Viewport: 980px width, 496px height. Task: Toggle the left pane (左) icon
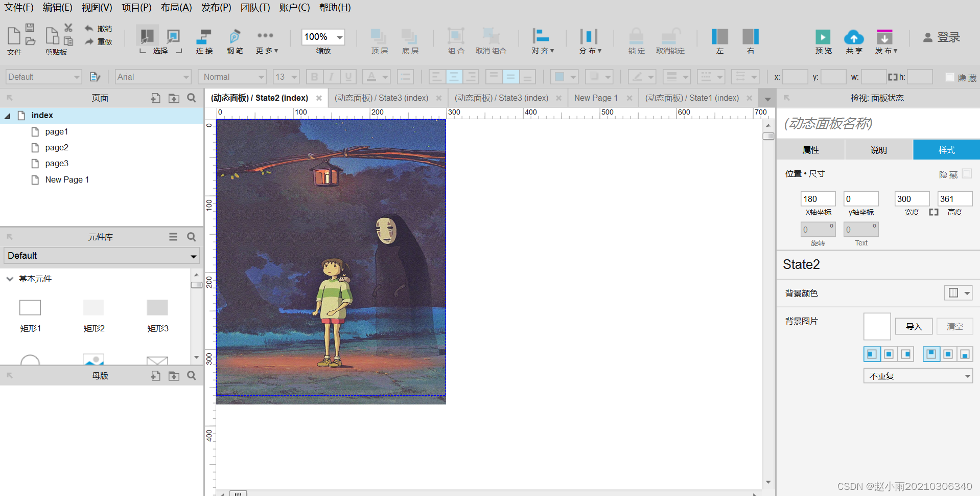(x=719, y=37)
